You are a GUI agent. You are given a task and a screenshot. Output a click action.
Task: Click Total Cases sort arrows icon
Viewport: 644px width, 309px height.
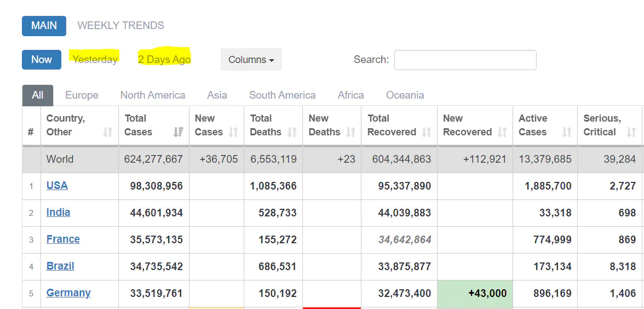[178, 132]
